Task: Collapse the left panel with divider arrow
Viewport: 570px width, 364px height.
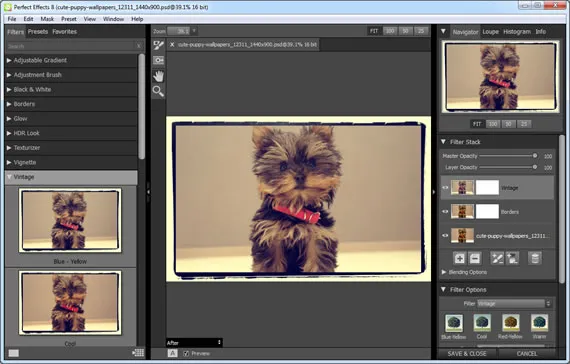Action: (148, 192)
